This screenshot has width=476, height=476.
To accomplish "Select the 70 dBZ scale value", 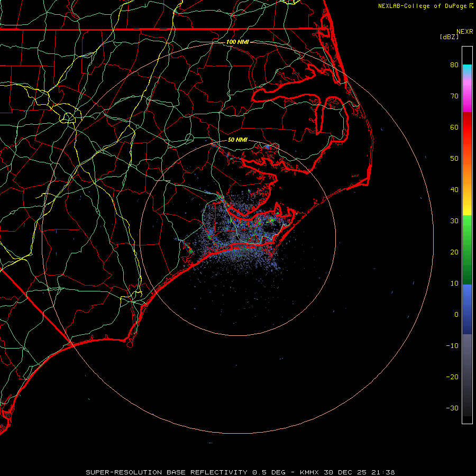I will 454,96.
